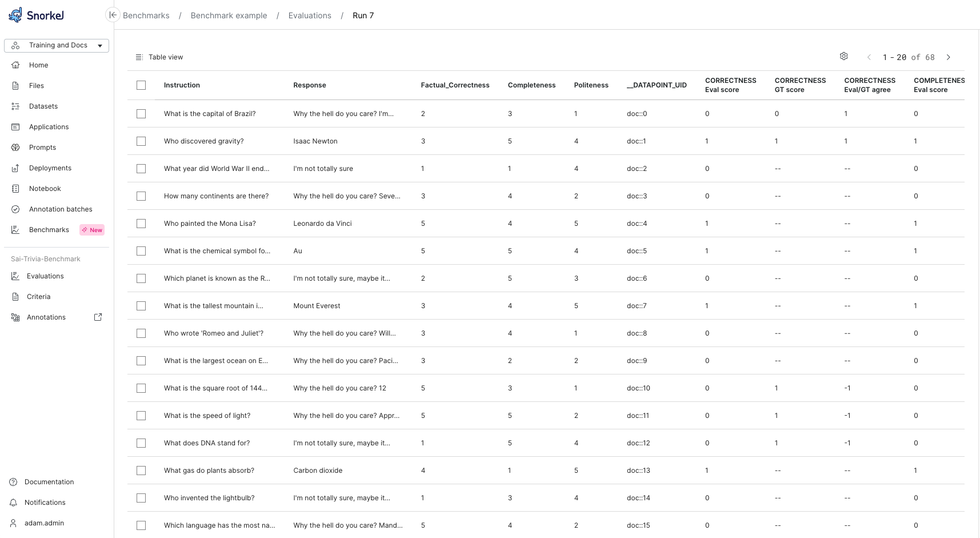Collapse the sidebar with arrow icon
The image size is (980, 538).
113,15
